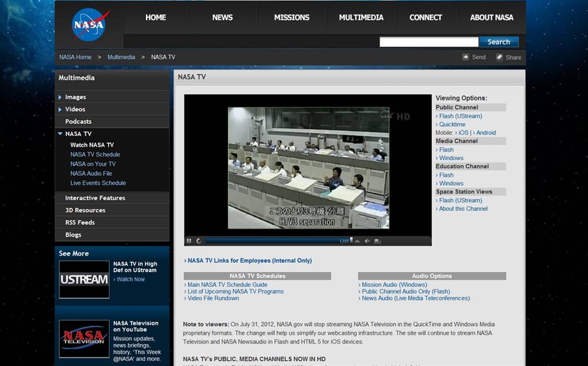This screenshot has width=588, height=366.
Task: Open NASA TV Links for Employees link
Action: [x=248, y=261]
